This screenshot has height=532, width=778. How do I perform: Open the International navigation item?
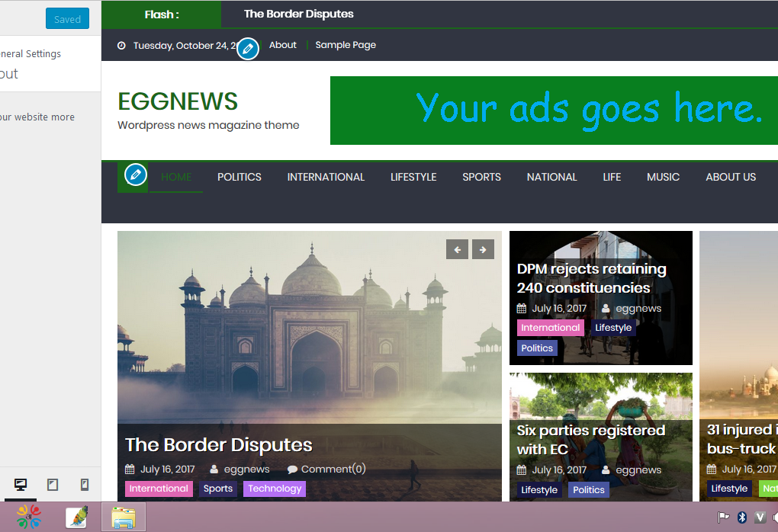[x=326, y=177]
